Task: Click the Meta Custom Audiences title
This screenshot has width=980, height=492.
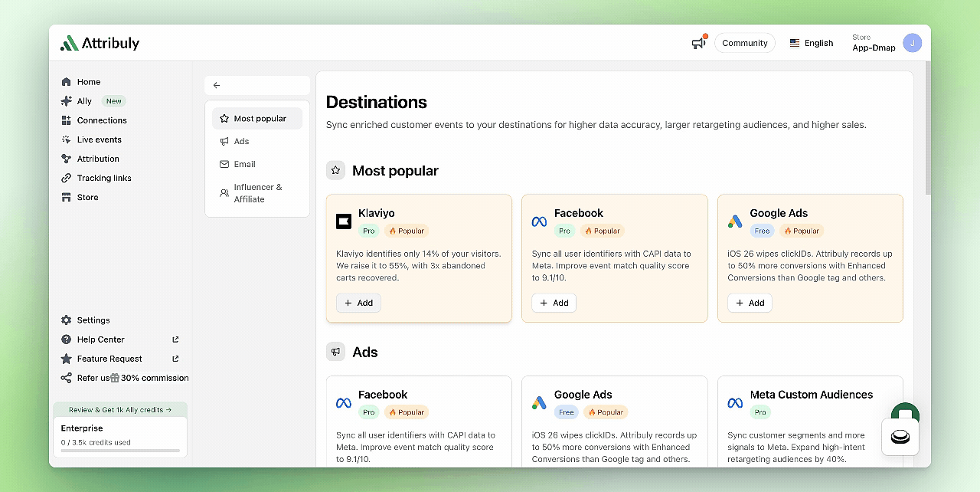Action: click(x=812, y=395)
